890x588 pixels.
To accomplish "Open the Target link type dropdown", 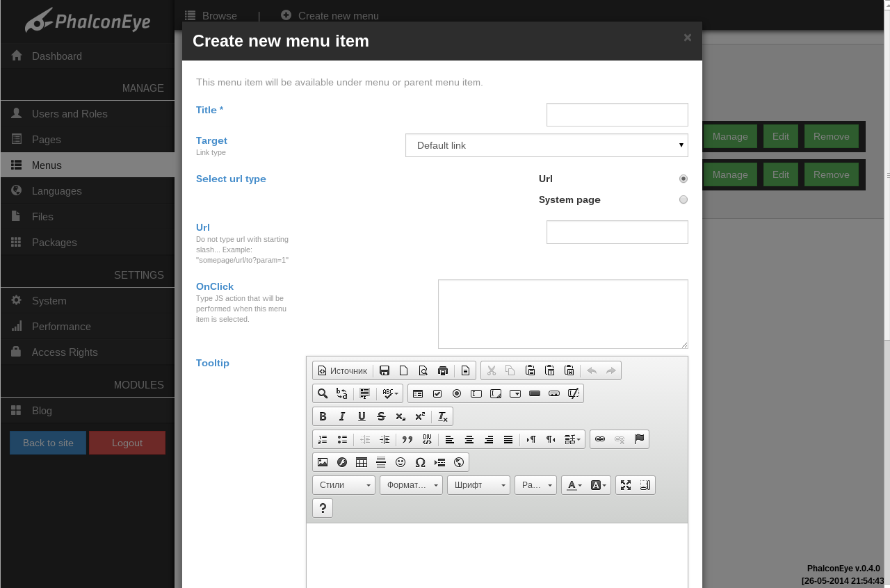I will [x=547, y=145].
